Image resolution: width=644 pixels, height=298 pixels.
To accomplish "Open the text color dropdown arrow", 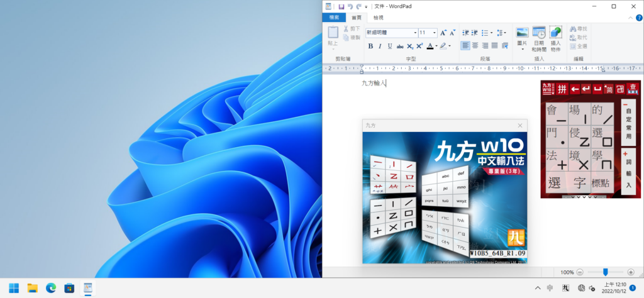I will pyautogui.click(x=436, y=46).
